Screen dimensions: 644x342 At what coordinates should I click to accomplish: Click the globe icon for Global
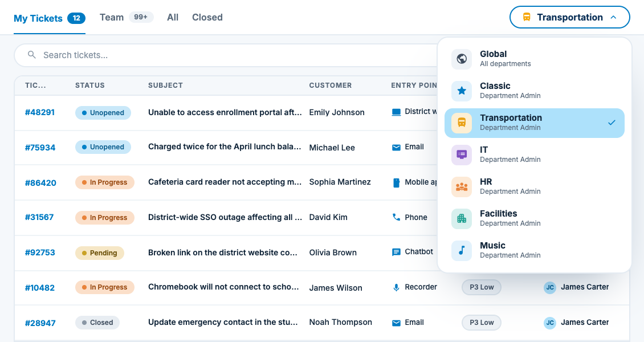click(x=462, y=59)
